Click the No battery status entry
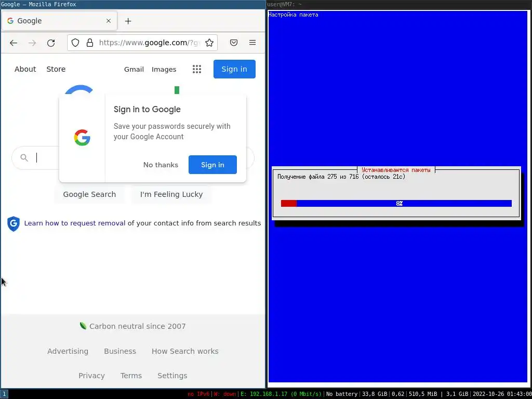The image size is (532, 399). [342, 394]
